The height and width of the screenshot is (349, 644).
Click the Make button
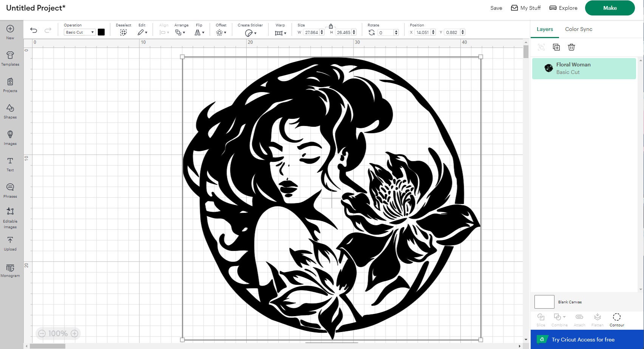coord(610,8)
